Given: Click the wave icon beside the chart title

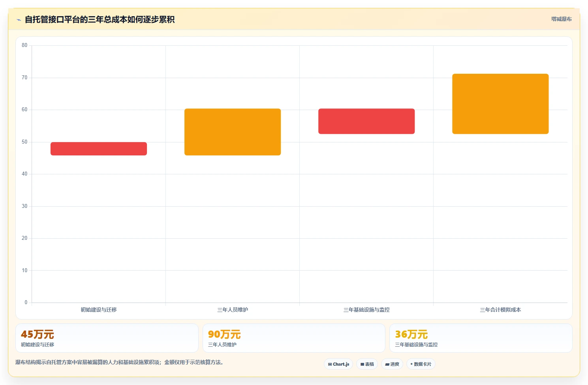Looking at the screenshot, I should tap(19, 20).
